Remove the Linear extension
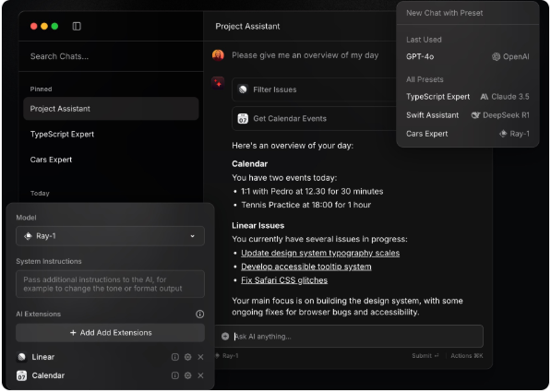551x392 pixels. pyautogui.click(x=200, y=357)
